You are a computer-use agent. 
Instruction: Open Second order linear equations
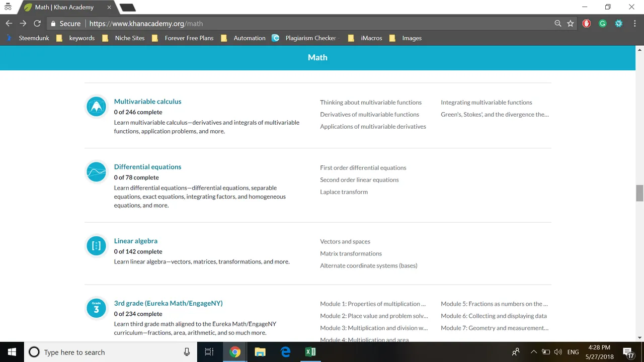(359, 179)
